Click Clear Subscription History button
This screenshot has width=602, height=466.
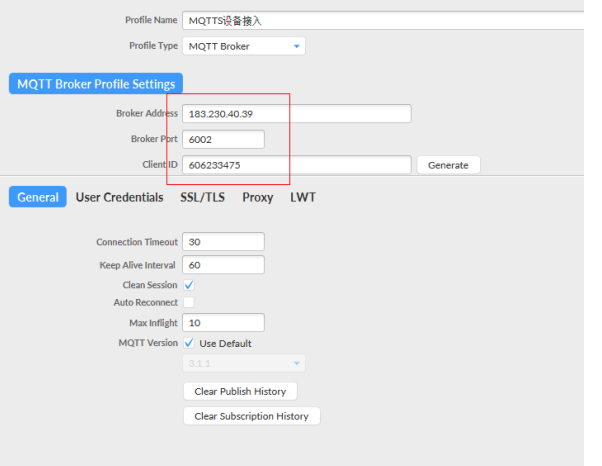pos(252,416)
